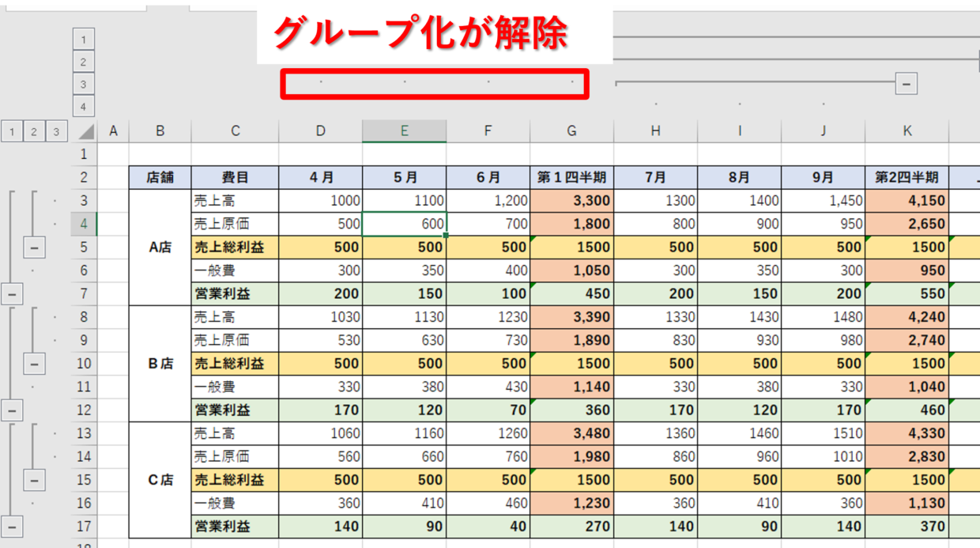Click row outline level 1 button
The height and width of the screenshot is (548, 980).
pos(12,131)
